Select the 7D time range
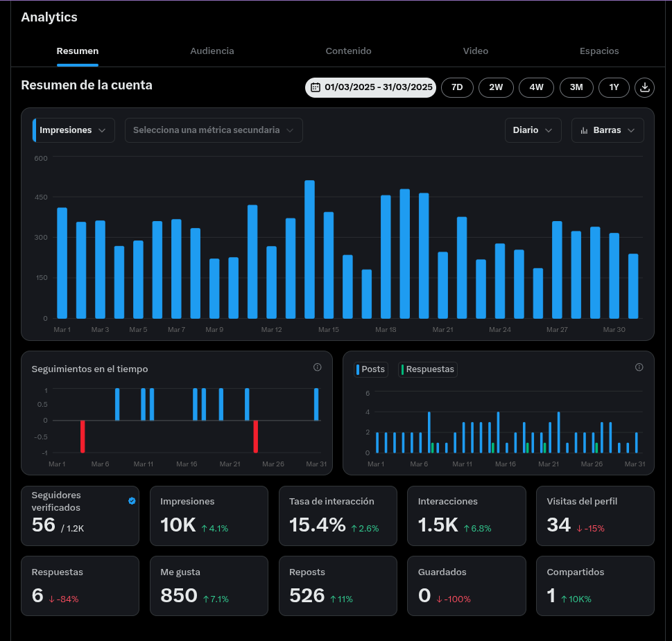Image resolution: width=672 pixels, height=641 pixels. coord(457,87)
